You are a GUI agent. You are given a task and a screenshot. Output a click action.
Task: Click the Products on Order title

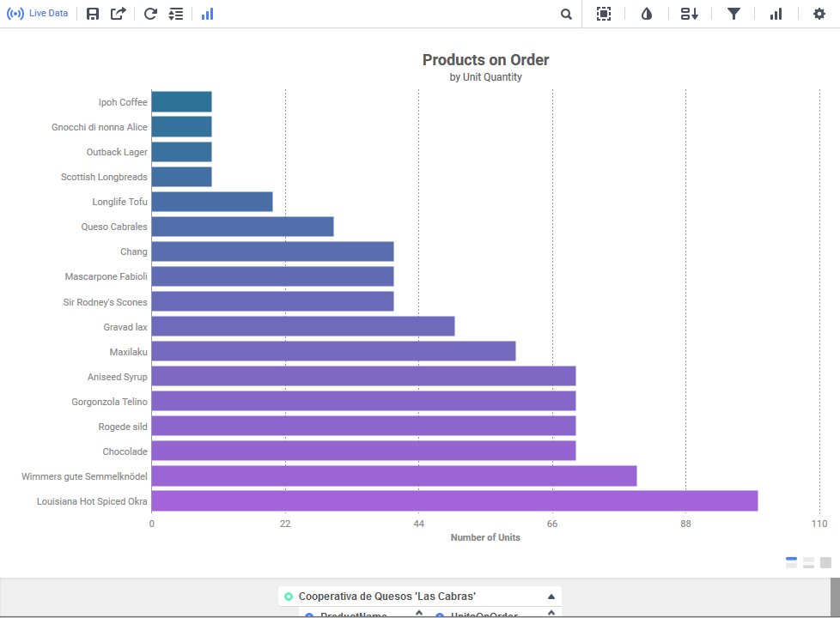point(485,59)
